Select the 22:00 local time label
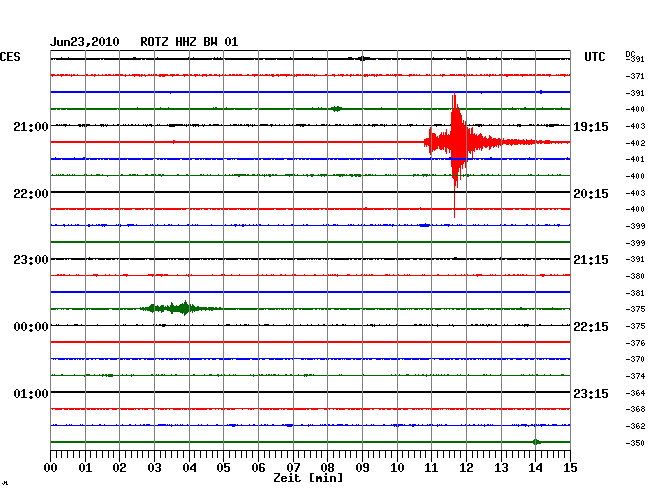 click(31, 194)
